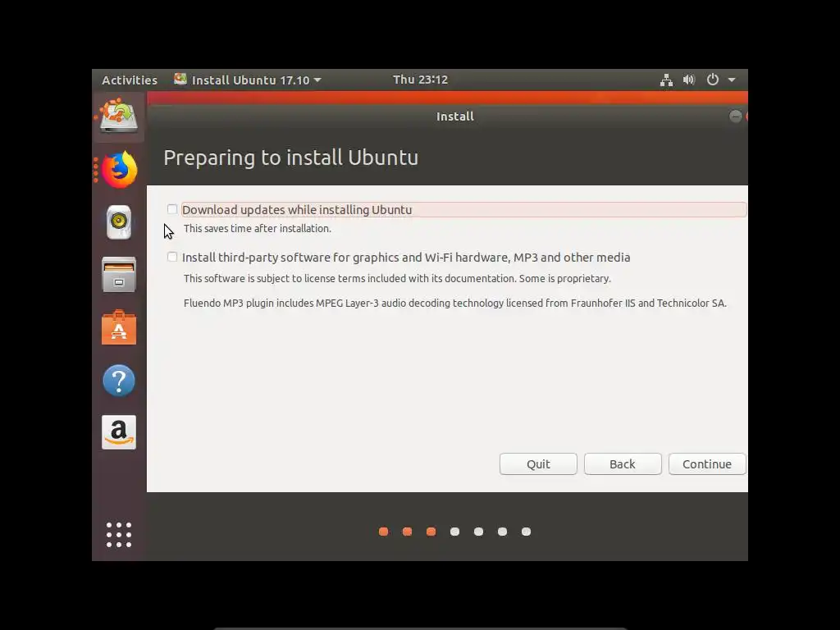Launch the Amazon dock icon
The image size is (840, 630).
[x=119, y=431]
